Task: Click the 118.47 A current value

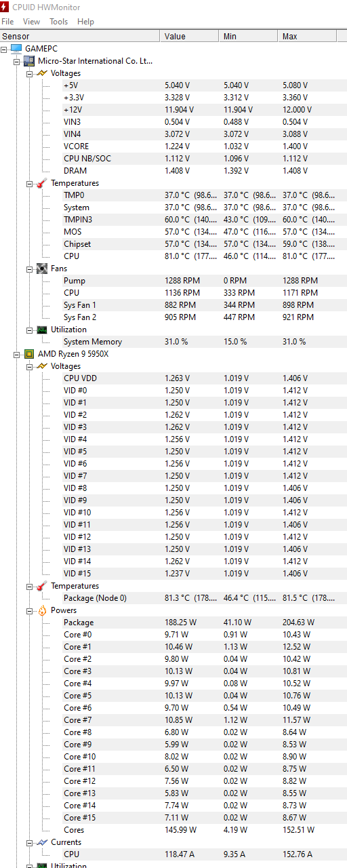Action: [x=179, y=854]
